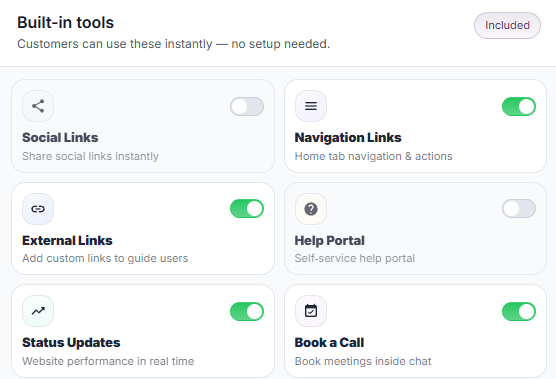Click the Social Links share icon

tap(38, 106)
